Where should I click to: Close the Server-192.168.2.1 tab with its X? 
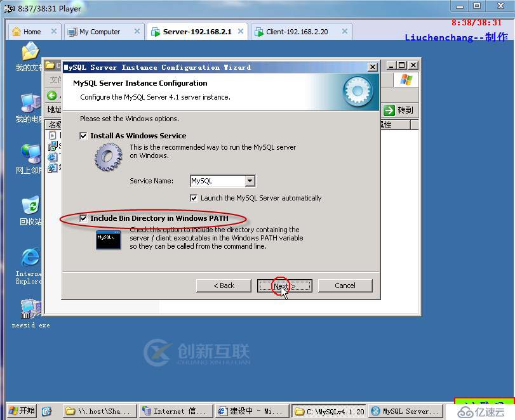pyautogui.click(x=241, y=31)
